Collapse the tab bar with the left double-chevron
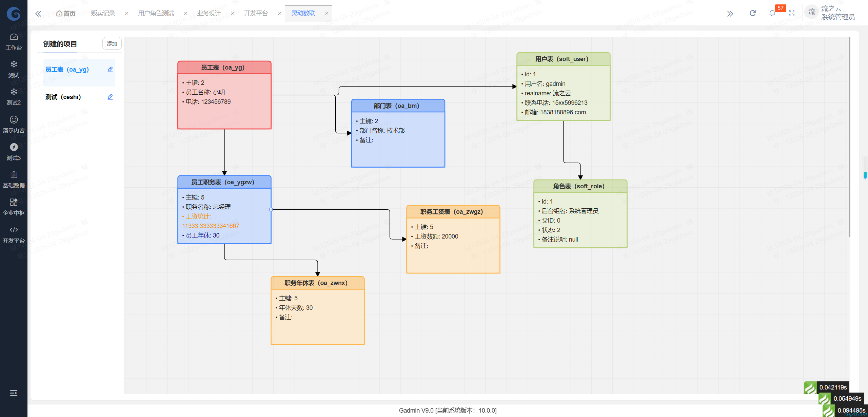868x417 pixels. point(38,13)
